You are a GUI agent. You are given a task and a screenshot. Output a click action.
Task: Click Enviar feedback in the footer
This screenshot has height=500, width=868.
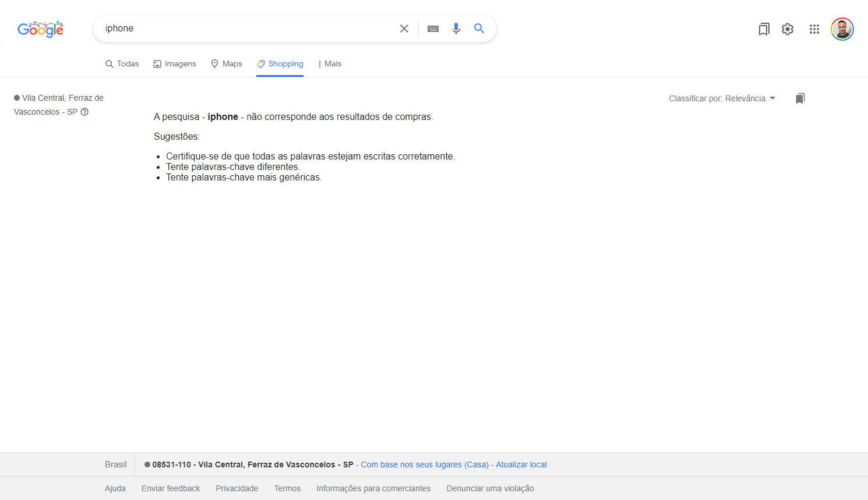(x=171, y=488)
